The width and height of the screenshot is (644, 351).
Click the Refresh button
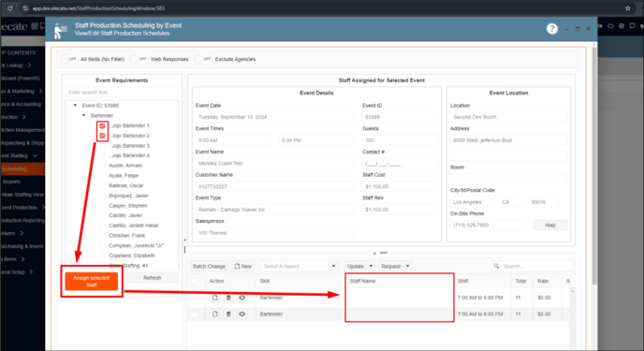152,278
